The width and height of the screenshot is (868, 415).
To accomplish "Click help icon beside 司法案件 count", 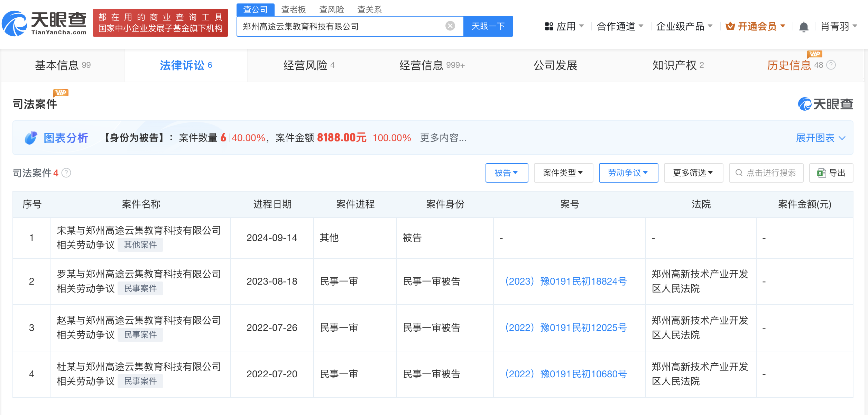I will [x=66, y=173].
